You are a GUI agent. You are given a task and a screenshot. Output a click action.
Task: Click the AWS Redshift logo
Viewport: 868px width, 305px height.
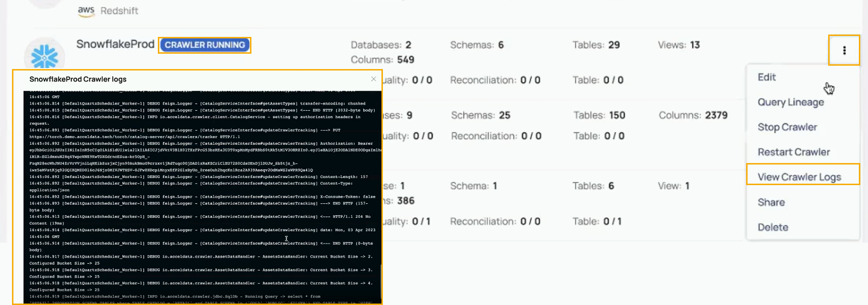point(86,12)
